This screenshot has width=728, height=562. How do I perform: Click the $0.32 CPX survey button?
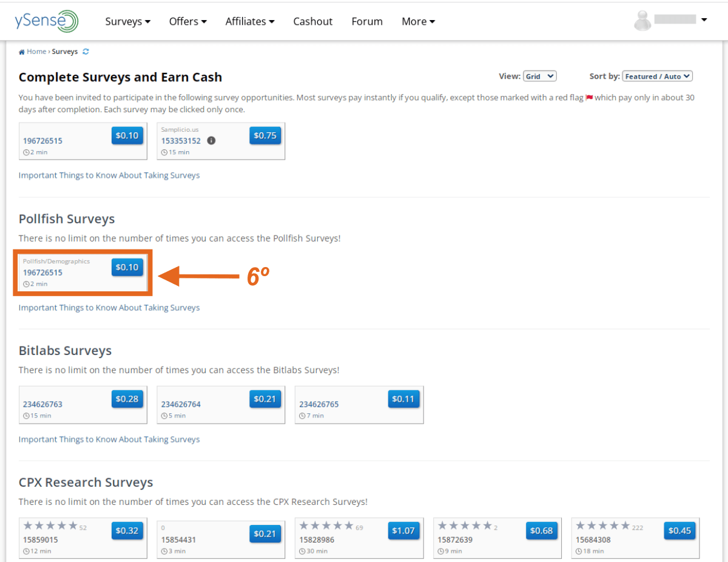(127, 530)
